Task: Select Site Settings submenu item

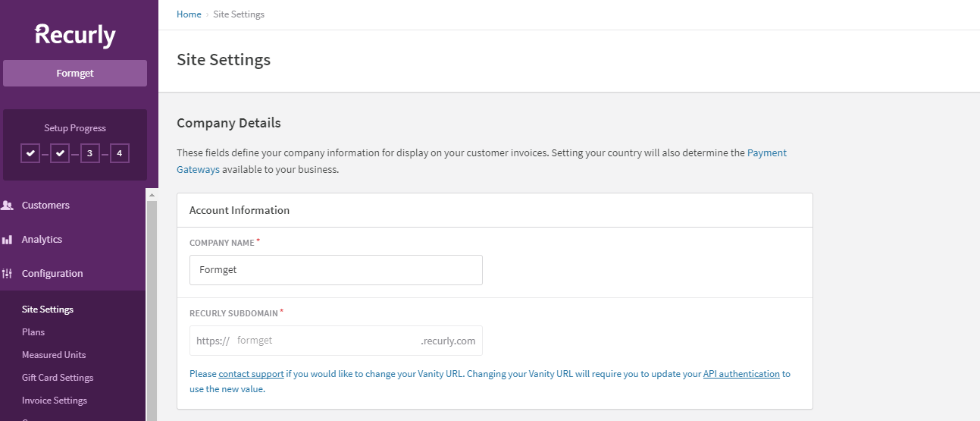Action: point(48,309)
